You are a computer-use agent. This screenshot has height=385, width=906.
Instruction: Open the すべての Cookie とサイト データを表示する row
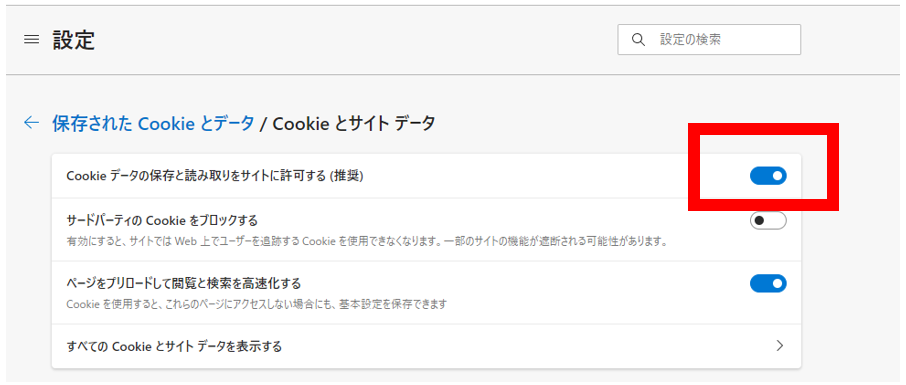click(x=426, y=346)
